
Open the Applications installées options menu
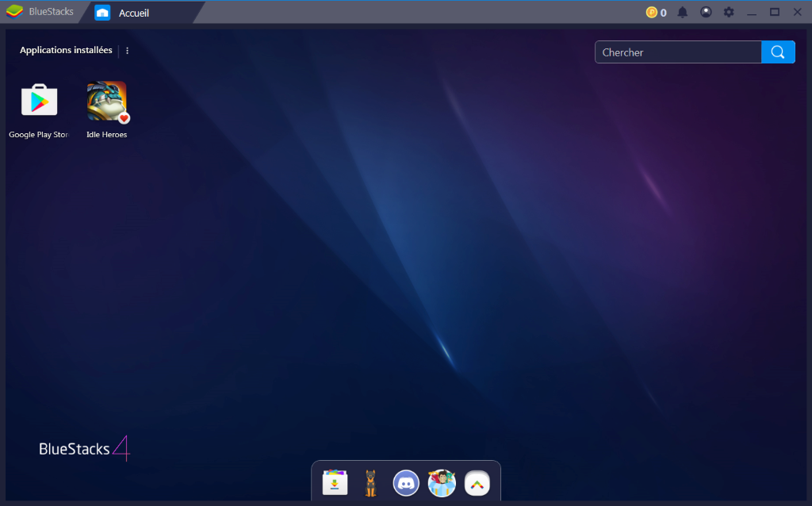[x=128, y=51]
